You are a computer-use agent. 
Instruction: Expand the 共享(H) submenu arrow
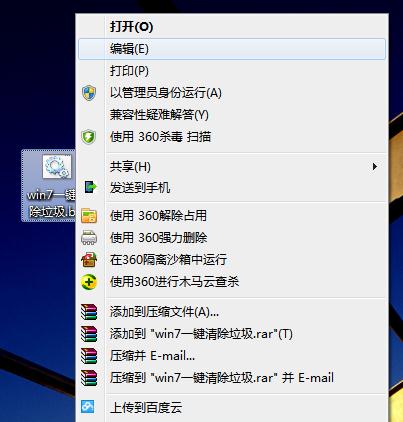coord(375,166)
